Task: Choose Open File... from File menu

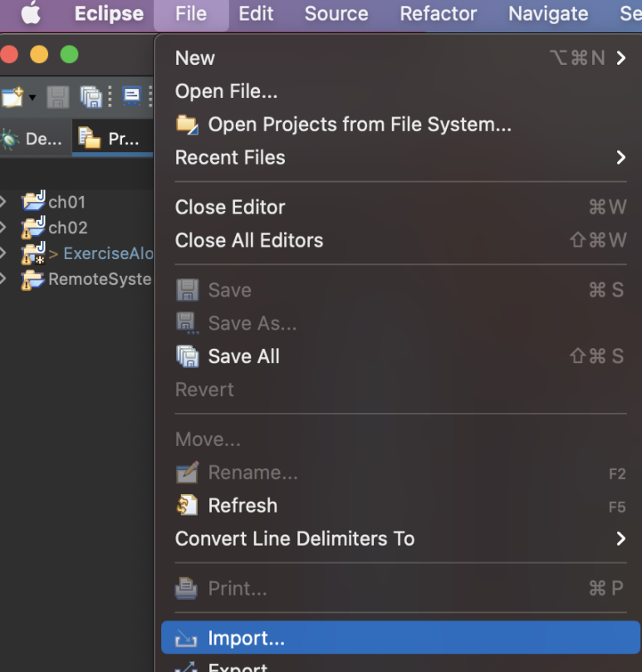Action: (x=400, y=91)
